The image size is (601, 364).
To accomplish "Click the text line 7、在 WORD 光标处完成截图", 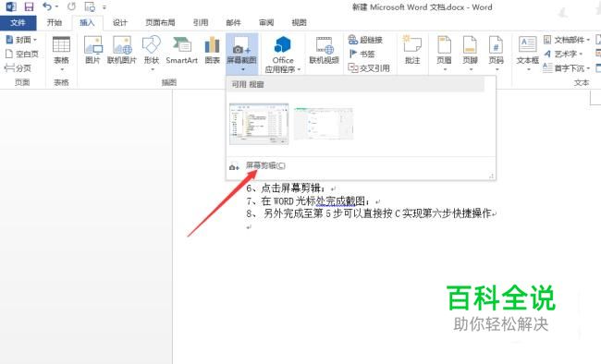I will click(x=309, y=200).
